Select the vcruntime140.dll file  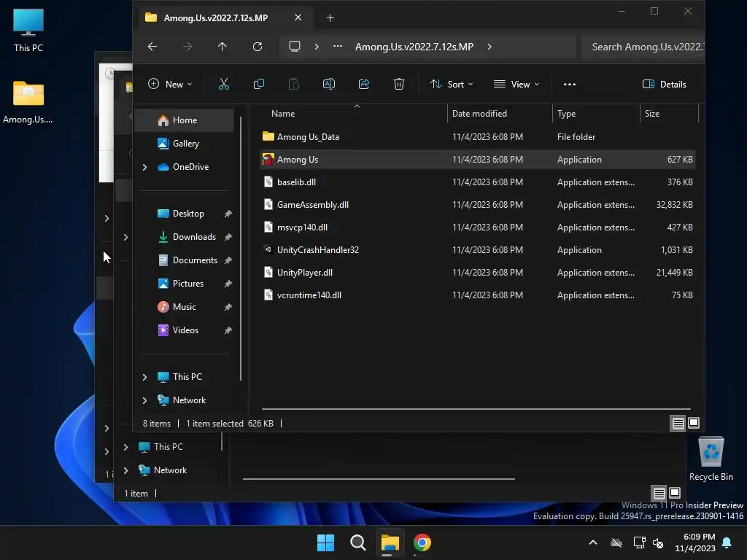coord(477,295)
